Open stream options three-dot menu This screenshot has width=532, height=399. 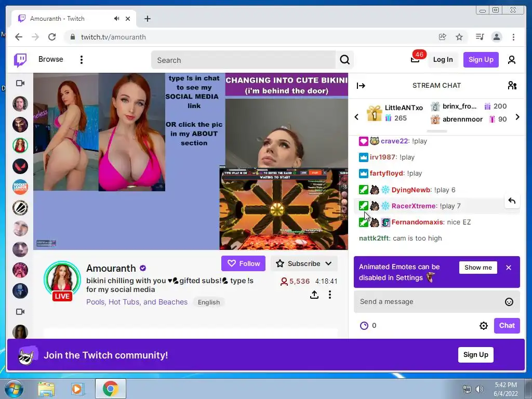point(330,295)
